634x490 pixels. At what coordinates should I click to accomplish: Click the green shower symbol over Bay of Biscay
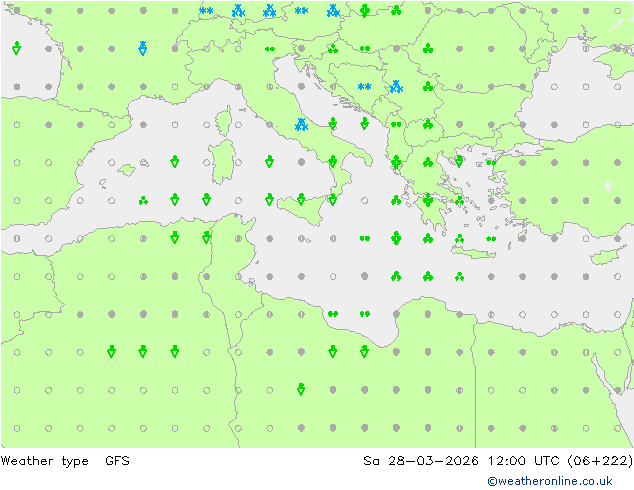click(16, 48)
